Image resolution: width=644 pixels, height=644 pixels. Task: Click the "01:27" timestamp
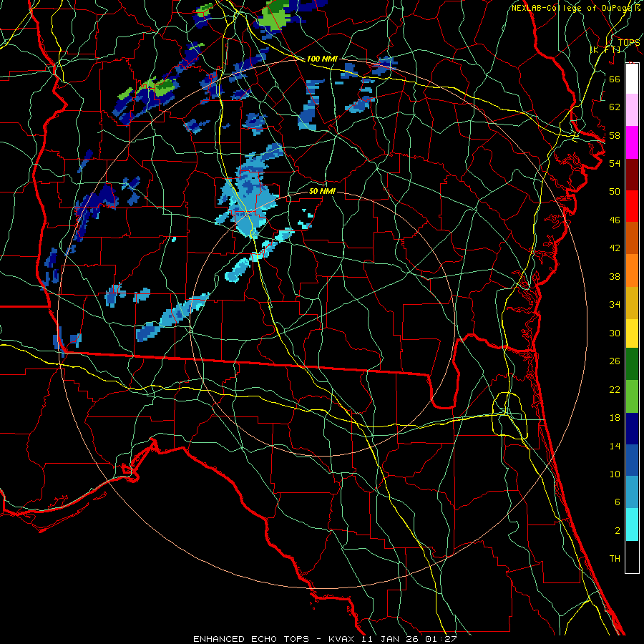pyautogui.click(x=441, y=639)
